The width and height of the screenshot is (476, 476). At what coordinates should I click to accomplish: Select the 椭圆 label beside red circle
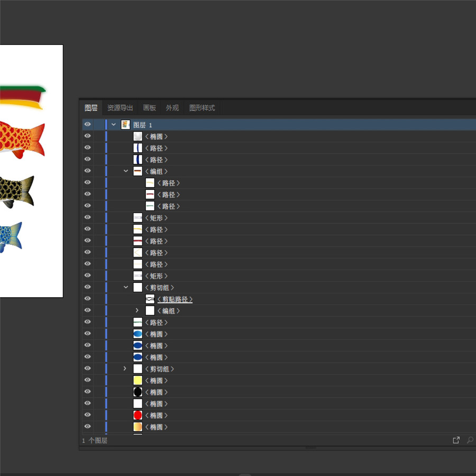pos(157,415)
